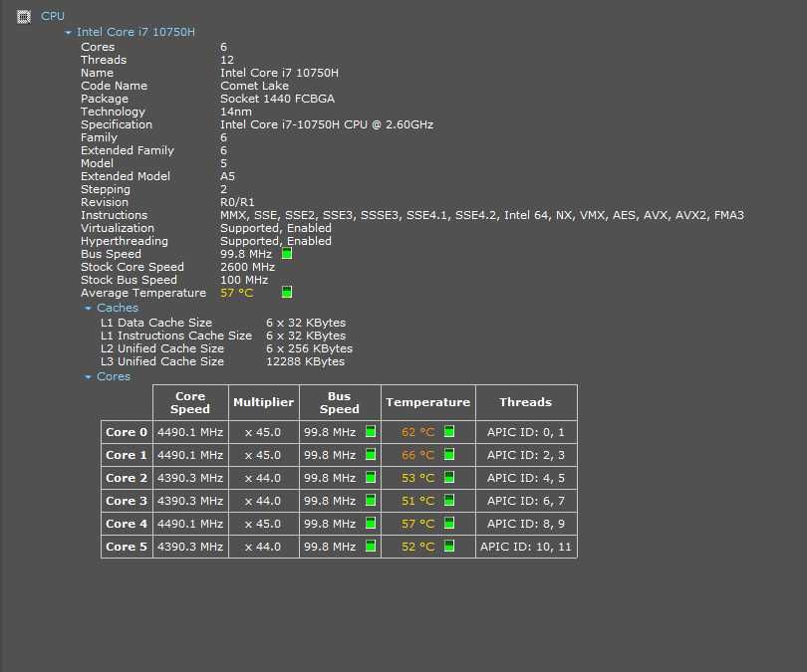This screenshot has width=807, height=672.
Task: Click Core 0 speed 4490.1 MHz cell
Action: tap(190, 432)
